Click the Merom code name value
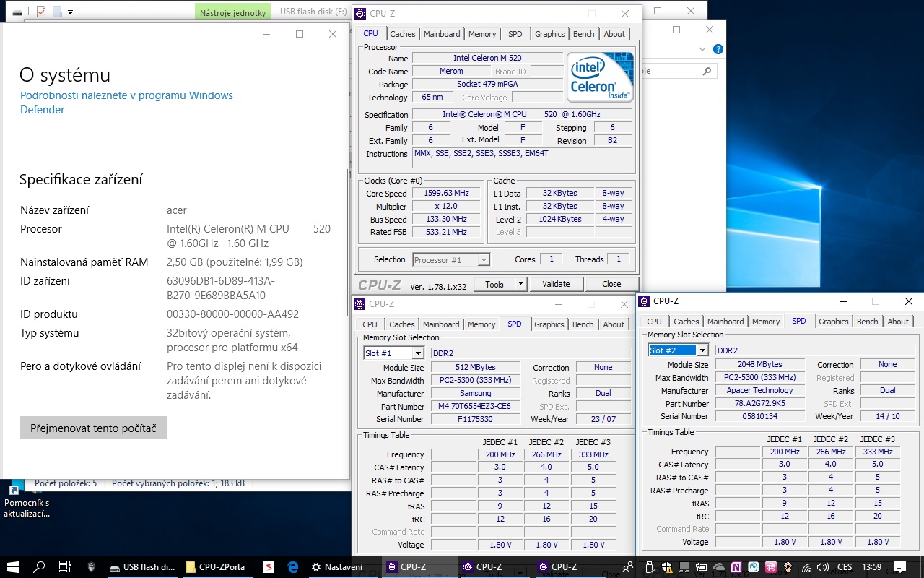924x578 pixels. pos(451,71)
